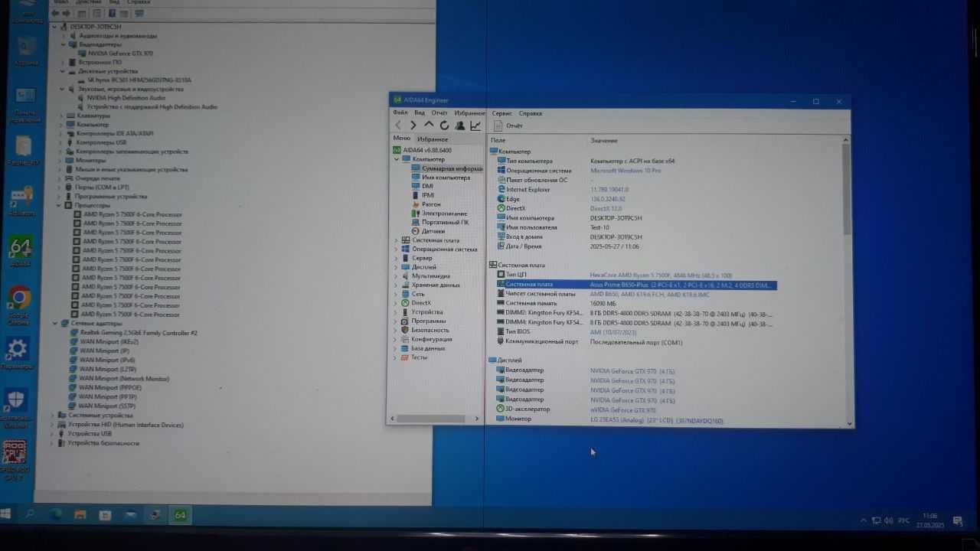This screenshot has width=980, height=551.
Task: Collapse the Компьютер node in AIDA64 tree
Action: 397,159
